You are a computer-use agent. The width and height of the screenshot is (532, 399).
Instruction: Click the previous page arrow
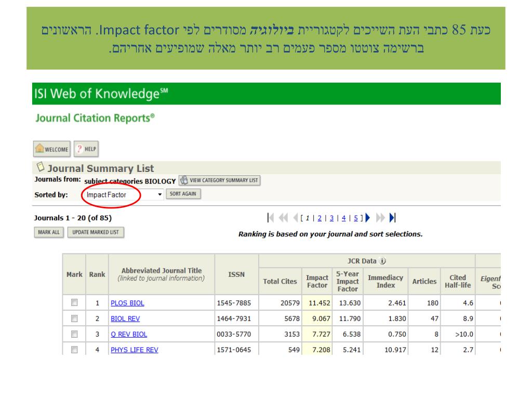click(295, 218)
